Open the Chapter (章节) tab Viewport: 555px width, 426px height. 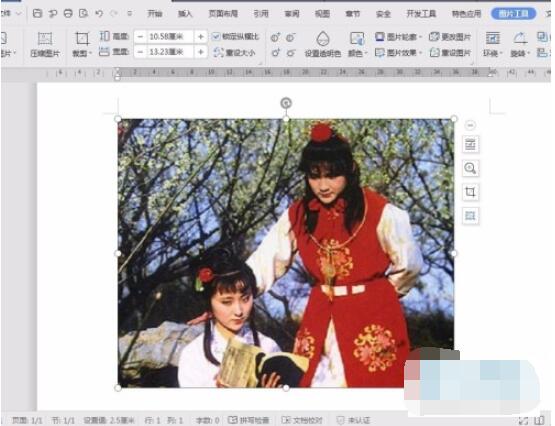pyautogui.click(x=353, y=14)
